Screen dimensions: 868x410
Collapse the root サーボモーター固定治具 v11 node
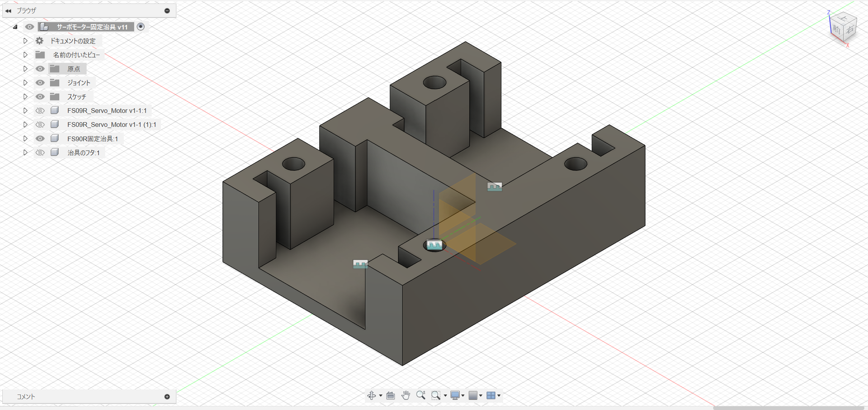pos(15,27)
